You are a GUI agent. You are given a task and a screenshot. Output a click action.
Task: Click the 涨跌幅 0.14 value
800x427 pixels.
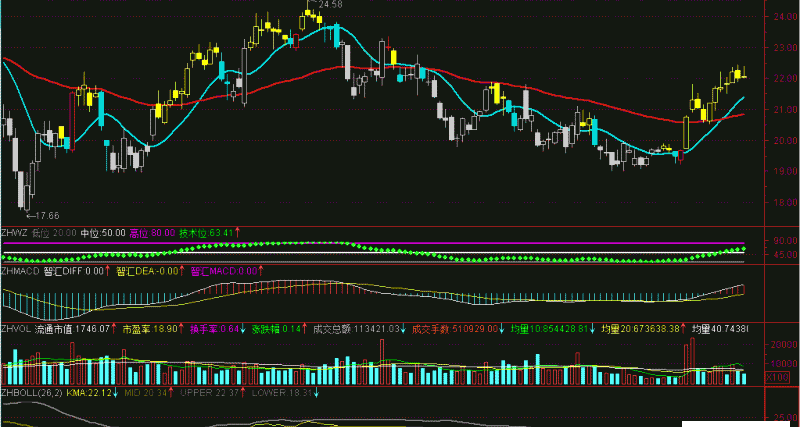point(276,329)
